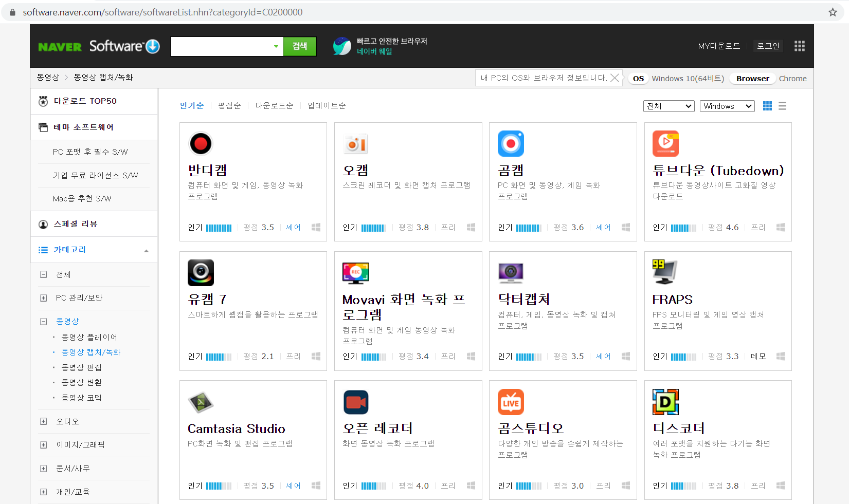
Task: Click the download TOP50 medal icon
Action: click(43, 101)
